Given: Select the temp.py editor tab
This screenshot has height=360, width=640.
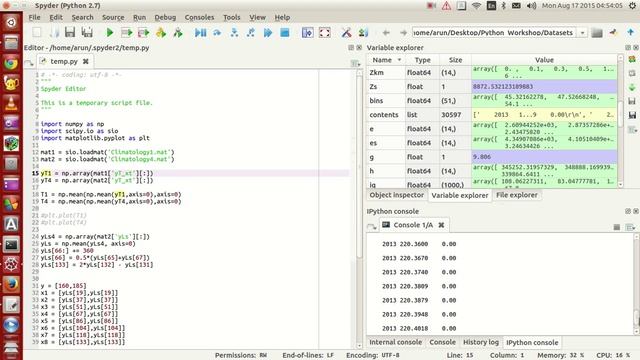Looking at the screenshot, I should click(64, 61).
